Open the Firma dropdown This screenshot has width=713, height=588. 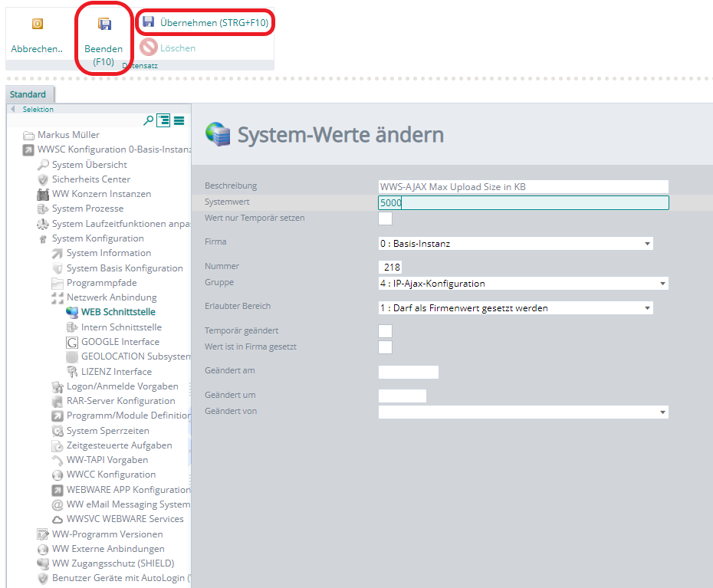[x=515, y=244]
